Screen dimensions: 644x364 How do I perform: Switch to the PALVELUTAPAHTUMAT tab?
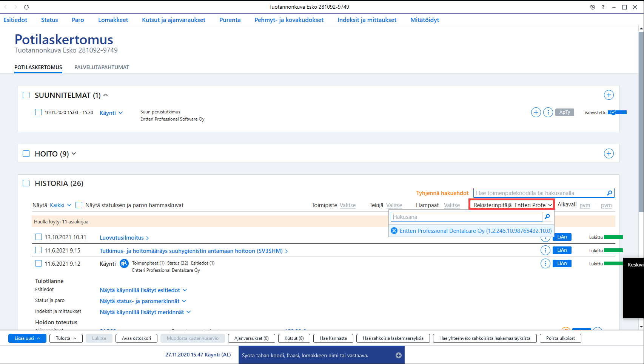coord(102,67)
